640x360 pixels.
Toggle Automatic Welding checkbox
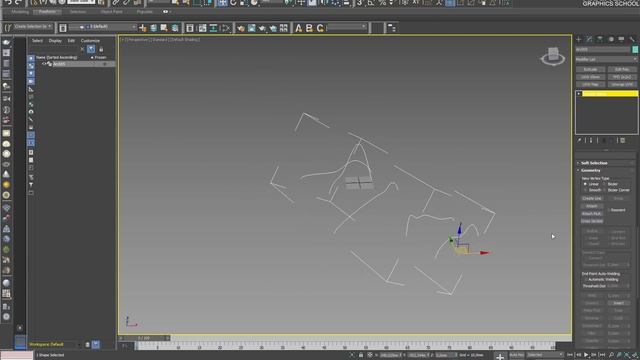586,280
